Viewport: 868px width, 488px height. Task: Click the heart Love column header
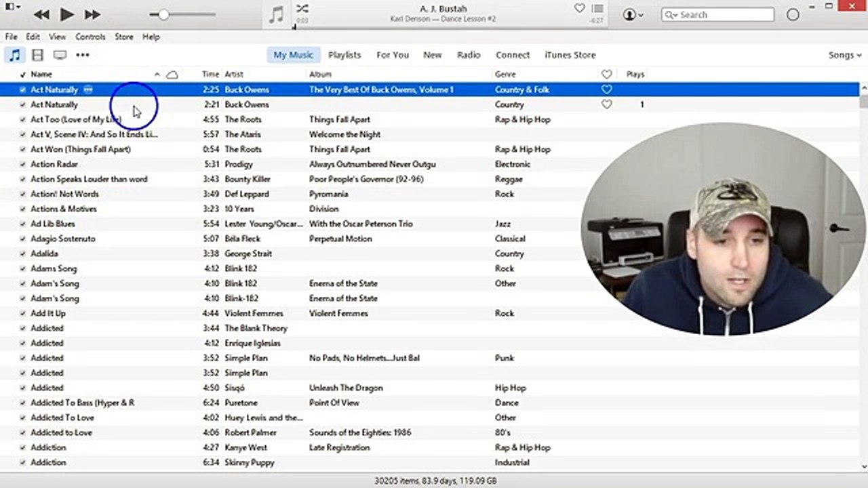click(x=607, y=75)
